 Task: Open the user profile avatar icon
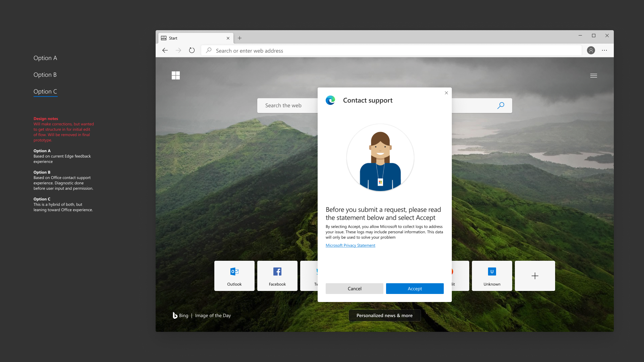click(x=591, y=50)
